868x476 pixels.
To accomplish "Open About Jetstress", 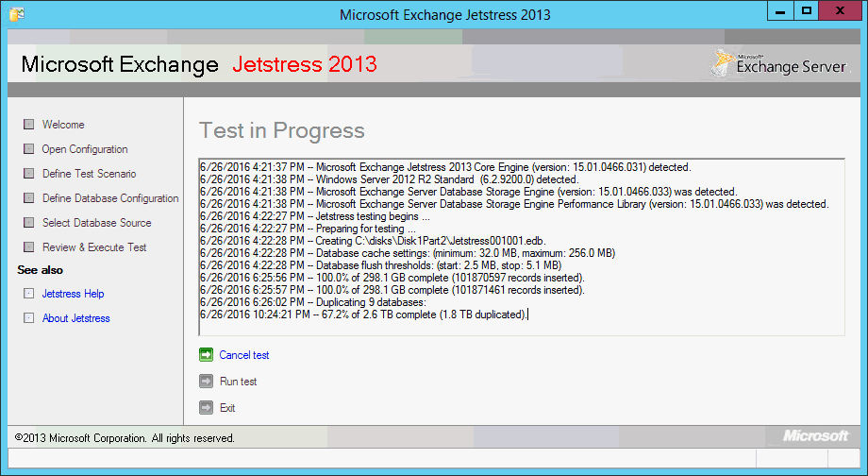I will tap(75, 318).
